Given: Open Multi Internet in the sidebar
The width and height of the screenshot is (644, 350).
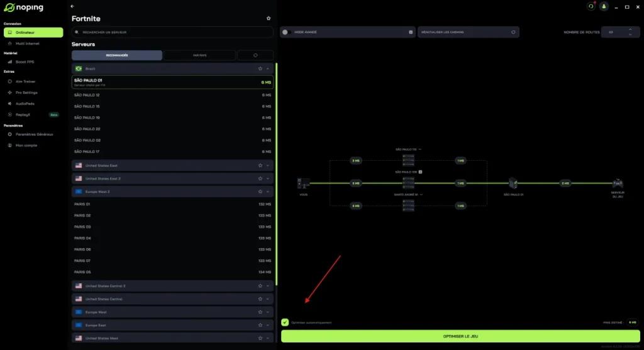Looking at the screenshot, I should (x=27, y=43).
